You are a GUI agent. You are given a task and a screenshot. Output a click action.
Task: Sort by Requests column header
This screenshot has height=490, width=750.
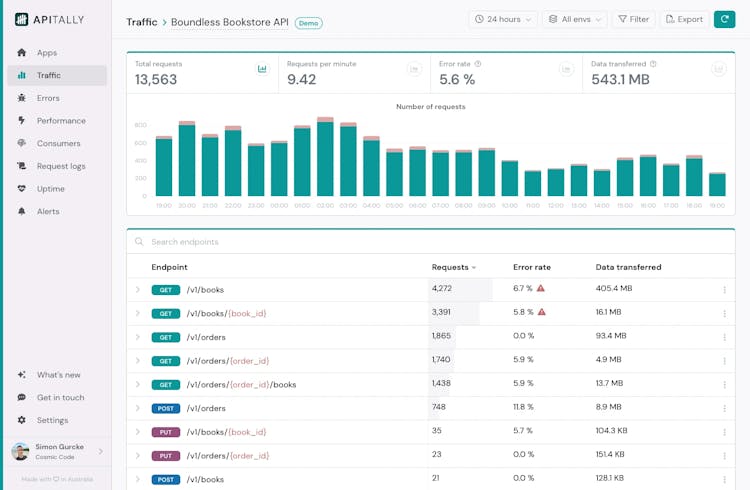[x=453, y=267]
